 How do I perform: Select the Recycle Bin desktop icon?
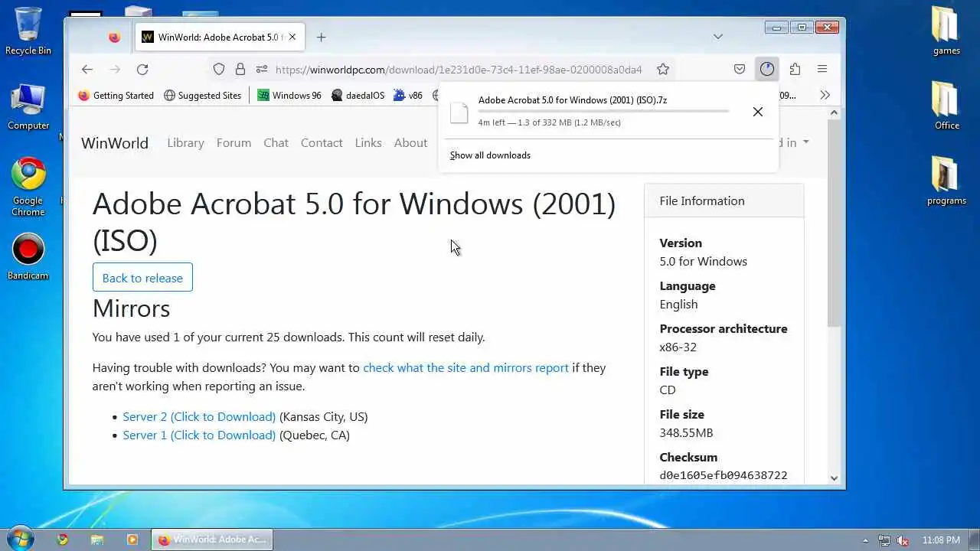coord(28,31)
